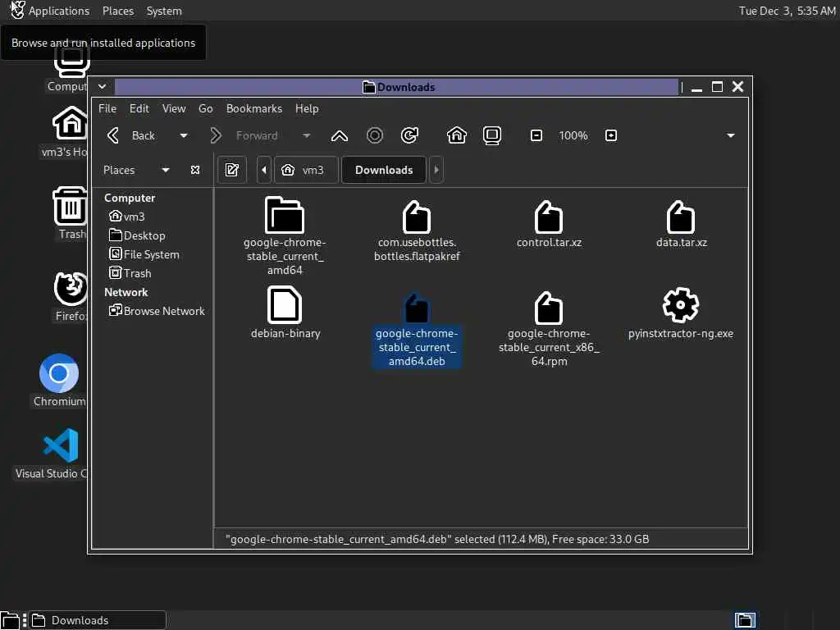Open the Bookmarks menu
This screenshot has height=630, width=840.
[254, 108]
